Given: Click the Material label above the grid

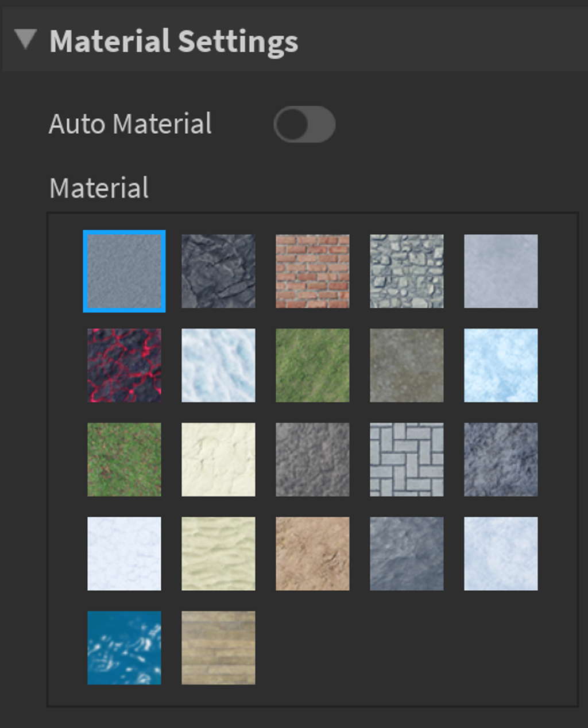Looking at the screenshot, I should click(99, 188).
